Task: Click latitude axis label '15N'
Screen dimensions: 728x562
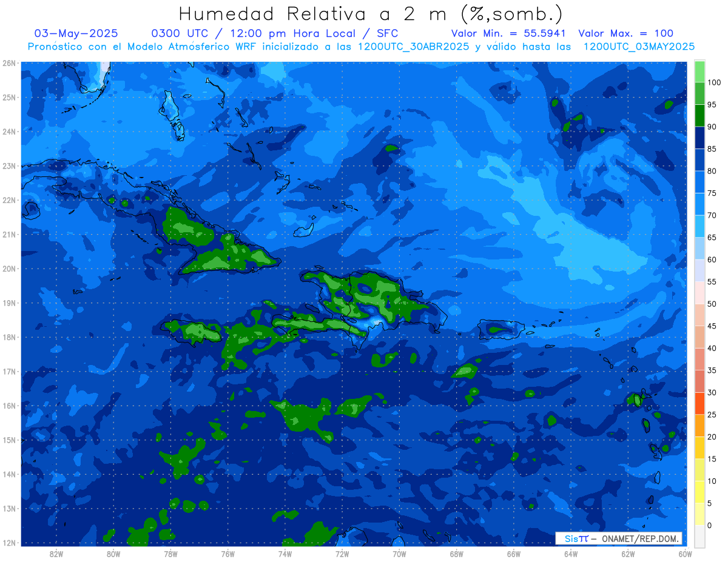Action: click(x=9, y=440)
